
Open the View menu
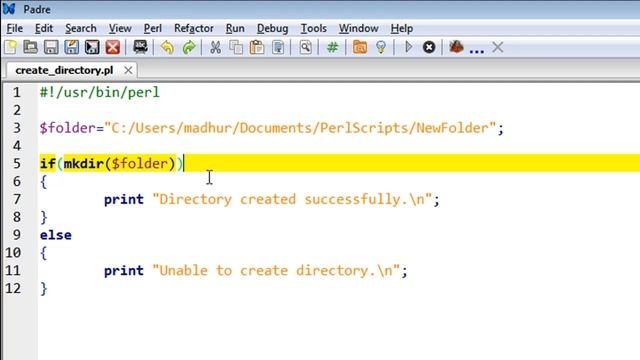pyautogui.click(x=120, y=28)
